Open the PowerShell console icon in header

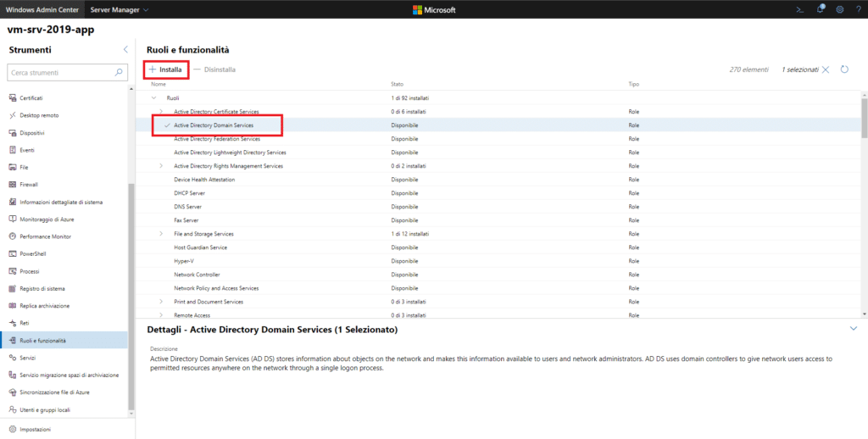(x=800, y=9)
